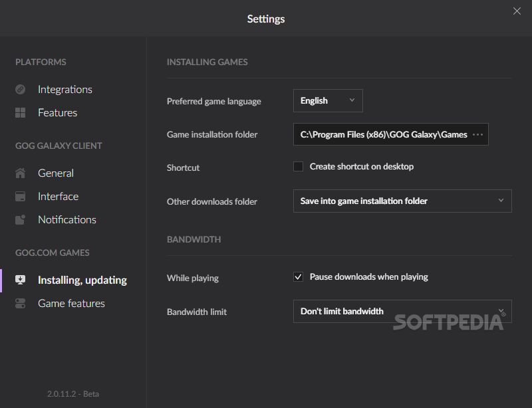This screenshot has height=408, width=532.
Task: Click the Features grid icon
Action: click(x=21, y=112)
